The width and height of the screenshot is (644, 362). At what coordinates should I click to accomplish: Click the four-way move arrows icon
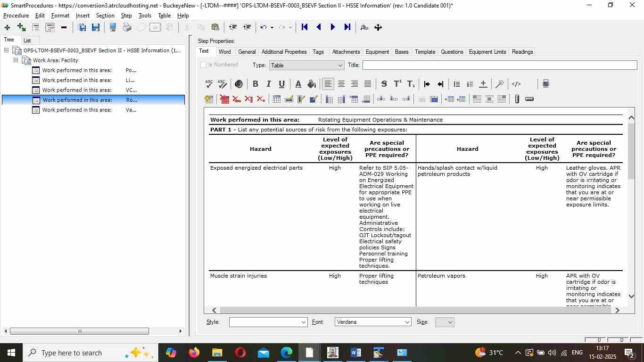[378, 27]
